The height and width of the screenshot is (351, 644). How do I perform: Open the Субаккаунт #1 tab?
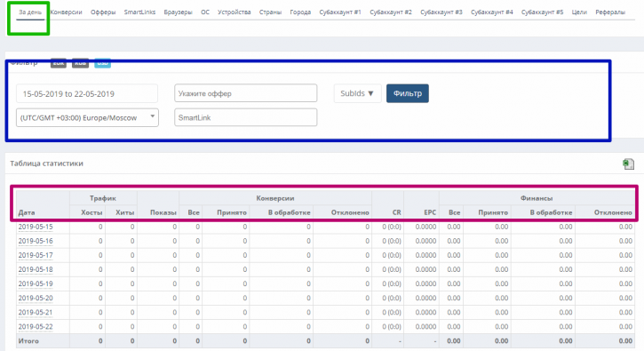point(340,12)
